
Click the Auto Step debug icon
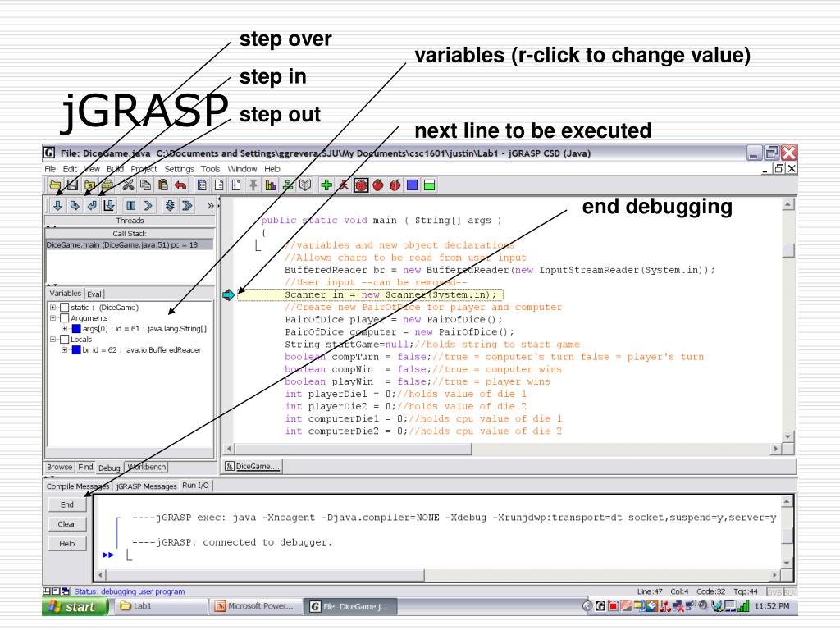pyautogui.click(x=170, y=205)
